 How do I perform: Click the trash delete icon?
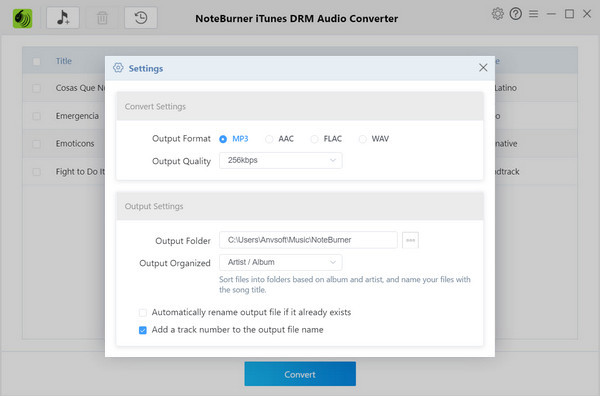click(102, 18)
